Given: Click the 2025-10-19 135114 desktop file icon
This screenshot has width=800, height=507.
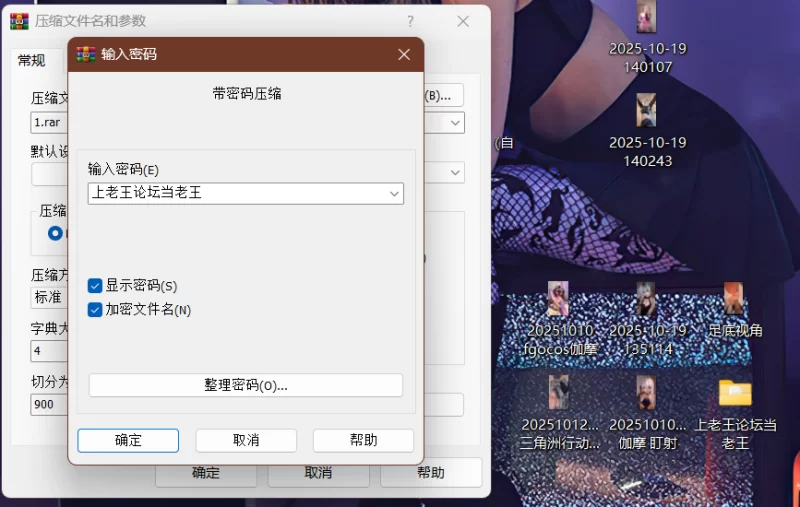Looking at the screenshot, I should pyautogui.click(x=647, y=299).
